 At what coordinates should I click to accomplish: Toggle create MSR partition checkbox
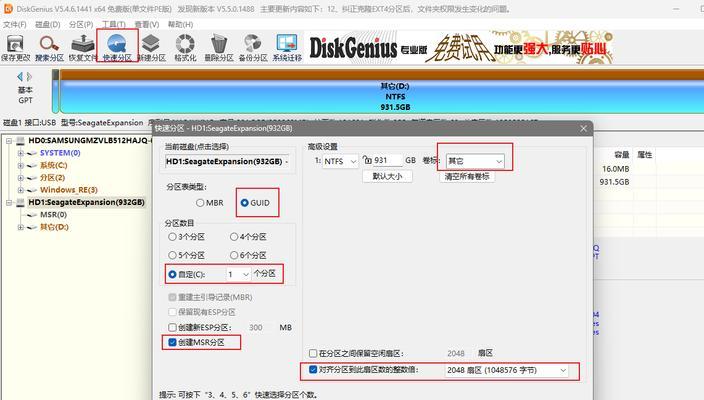point(172,342)
